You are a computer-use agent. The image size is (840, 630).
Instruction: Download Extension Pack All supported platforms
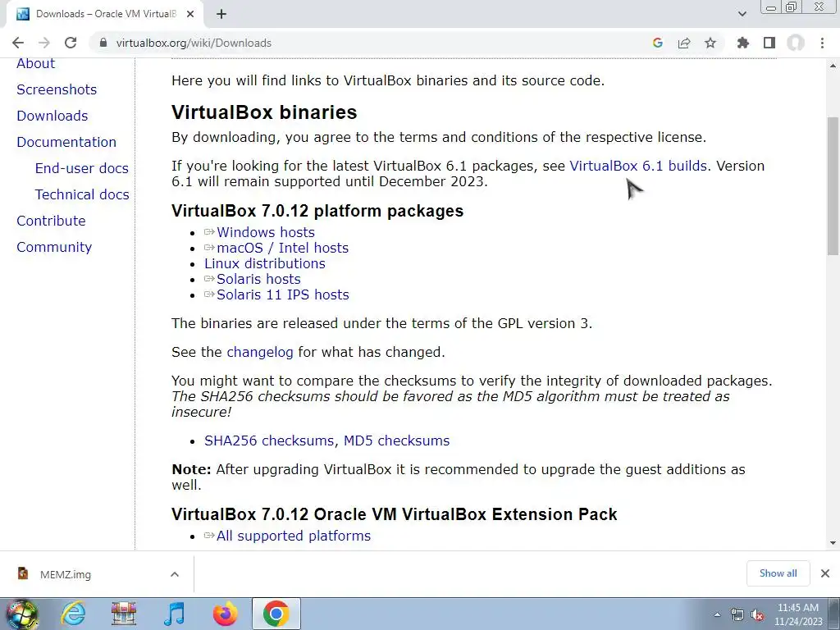point(294,536)
